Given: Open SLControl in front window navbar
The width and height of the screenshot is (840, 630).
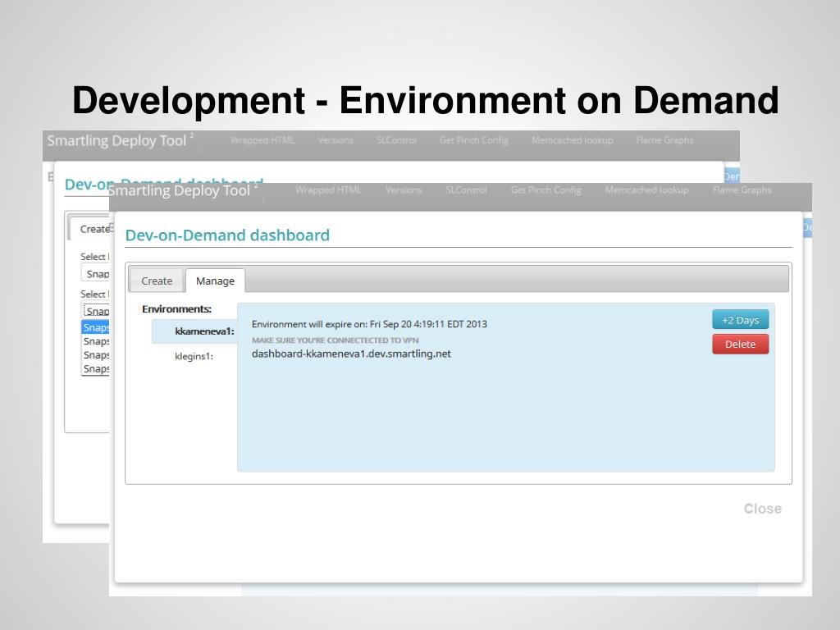Looking at the screenshot, I should pyautogui.click(x=466, y=190).
